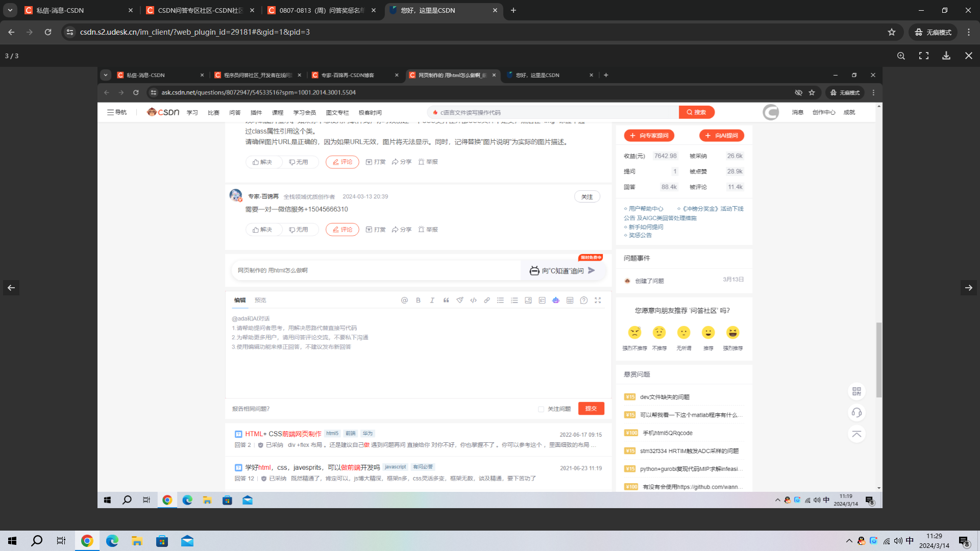Screen dimensions: 980x551
Task: Open the 三导航 navigation menu
Action: [x=117, y=112]
